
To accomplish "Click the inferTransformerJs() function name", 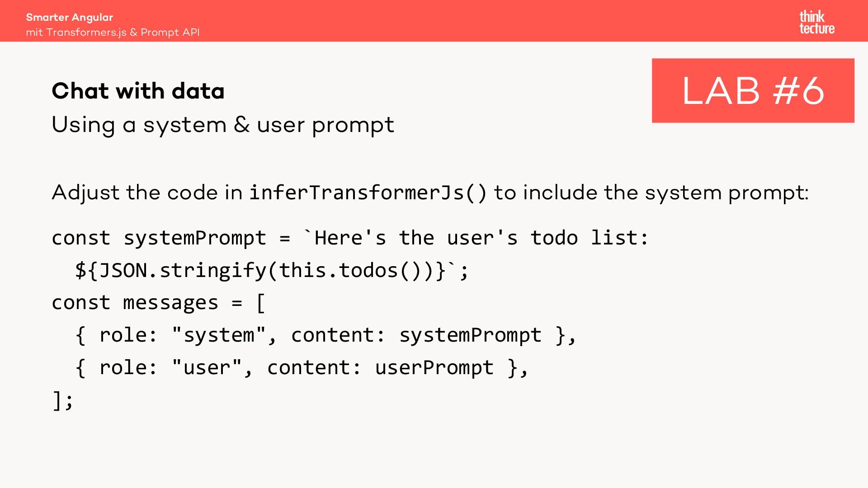I will point(368,193).
